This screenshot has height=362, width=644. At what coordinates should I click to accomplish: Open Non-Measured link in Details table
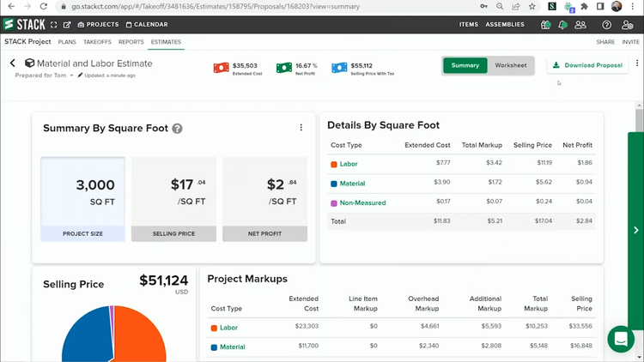[x=362, y=202]
